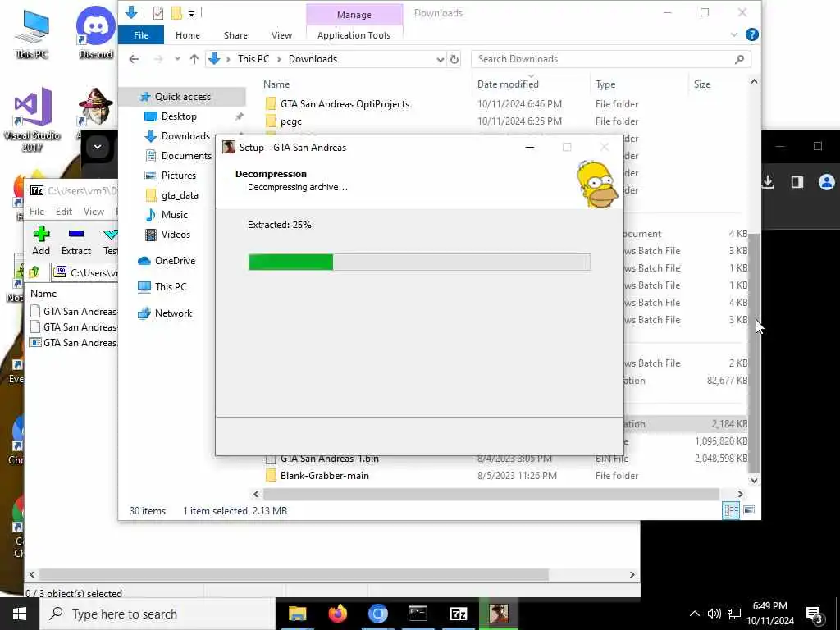This screenshot has width=840, height=630.
Task: Switch Explorer to details view icon
Action: click(x=731, y=510)
